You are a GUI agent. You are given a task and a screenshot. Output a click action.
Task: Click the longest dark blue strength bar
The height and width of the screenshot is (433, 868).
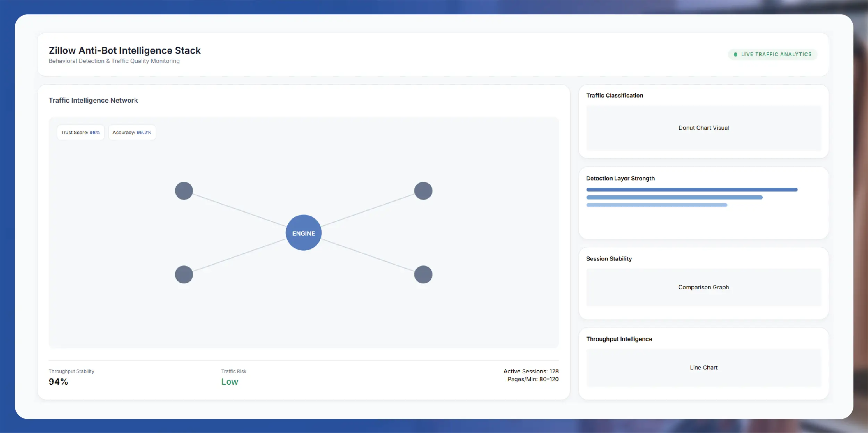point(692,190)
